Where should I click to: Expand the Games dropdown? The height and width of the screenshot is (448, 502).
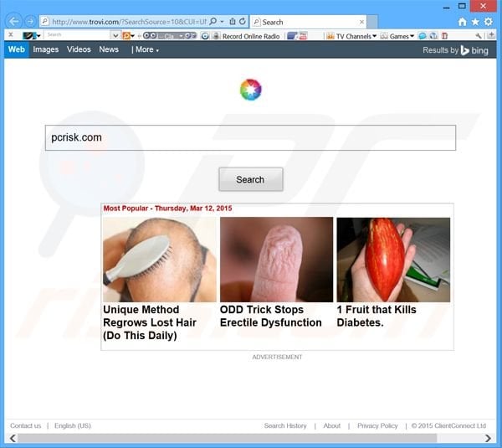pos(412,36)
